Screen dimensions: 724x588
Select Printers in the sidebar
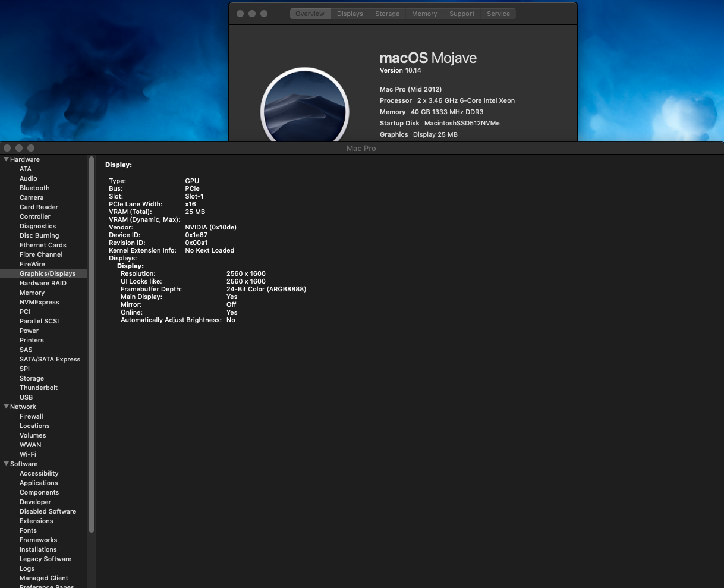32,340
